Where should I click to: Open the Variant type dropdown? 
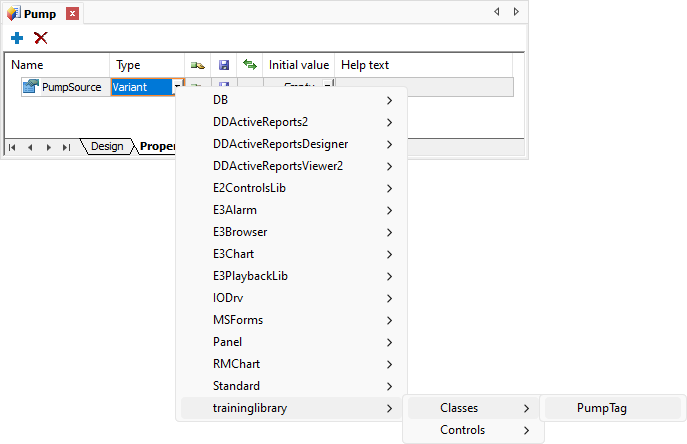pyautogui.click(x=178, y=87)
